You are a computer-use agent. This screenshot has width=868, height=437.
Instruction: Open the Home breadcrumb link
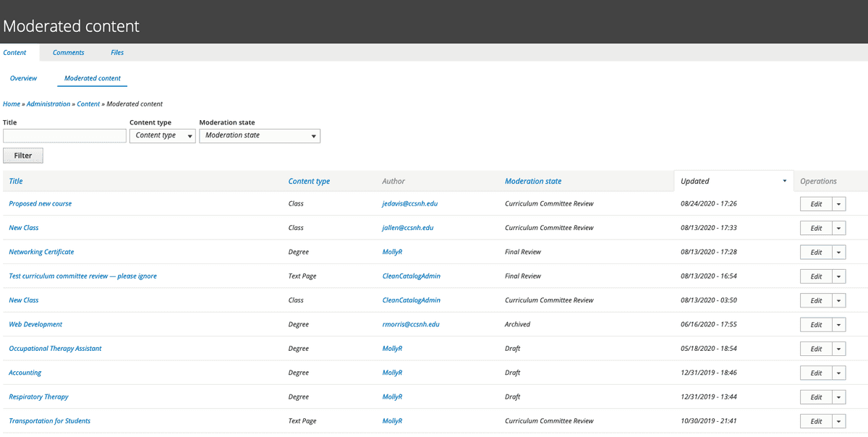tap(11, 103)
